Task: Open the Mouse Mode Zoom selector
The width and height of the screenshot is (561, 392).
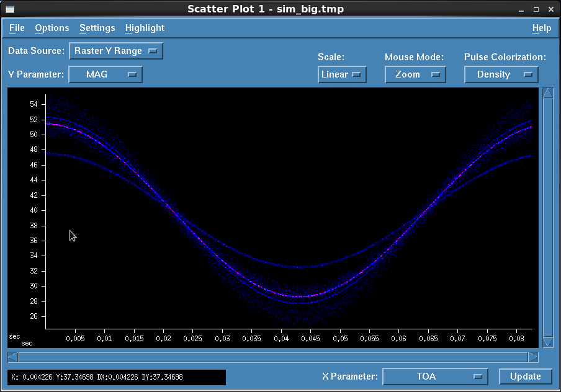Action: pyautogui.click(x=415, y=74)
